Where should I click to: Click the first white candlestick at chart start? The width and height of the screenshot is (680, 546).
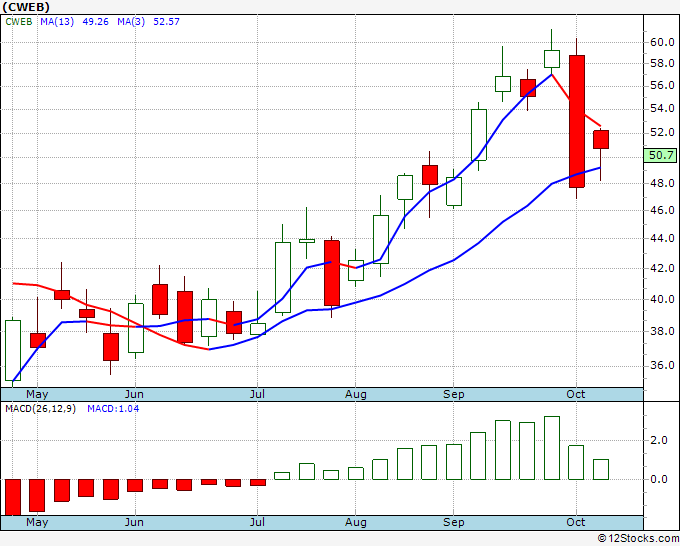click(13, 350)
